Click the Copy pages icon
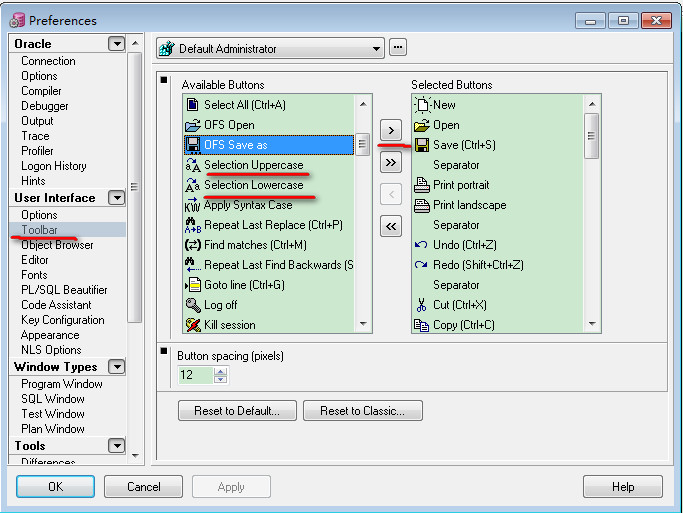Image resolution: width=683 pixels, height=513 pixels. (421, 325)
